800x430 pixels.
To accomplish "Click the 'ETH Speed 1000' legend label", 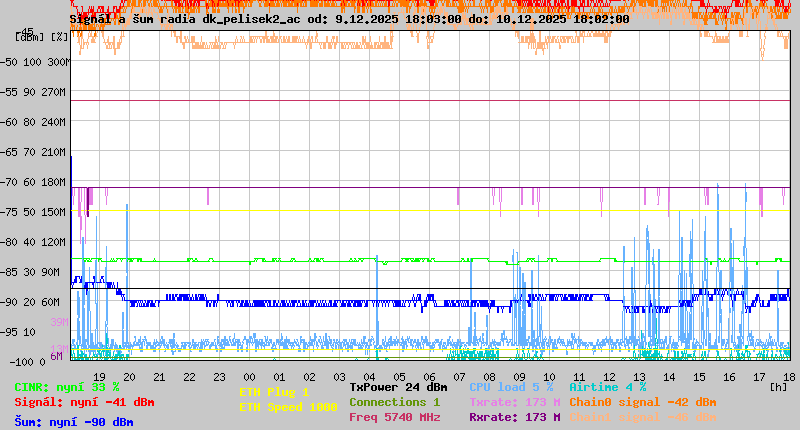I will pos(288,407).
